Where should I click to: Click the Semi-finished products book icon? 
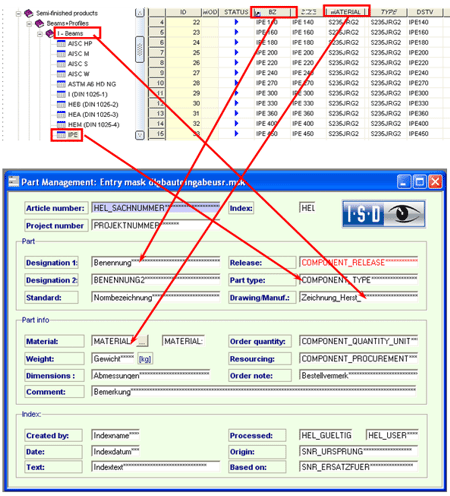(29, 13)
